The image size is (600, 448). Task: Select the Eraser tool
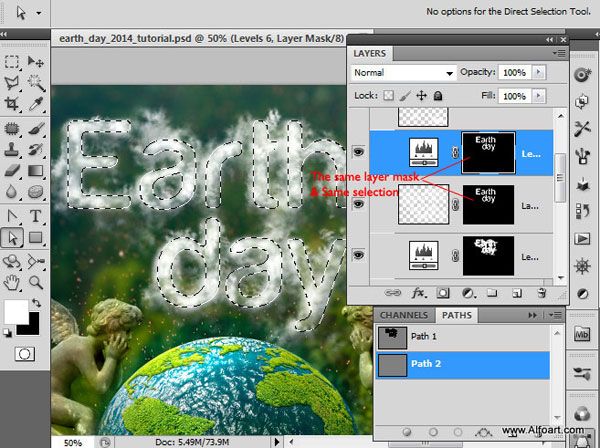click(11, 170)
